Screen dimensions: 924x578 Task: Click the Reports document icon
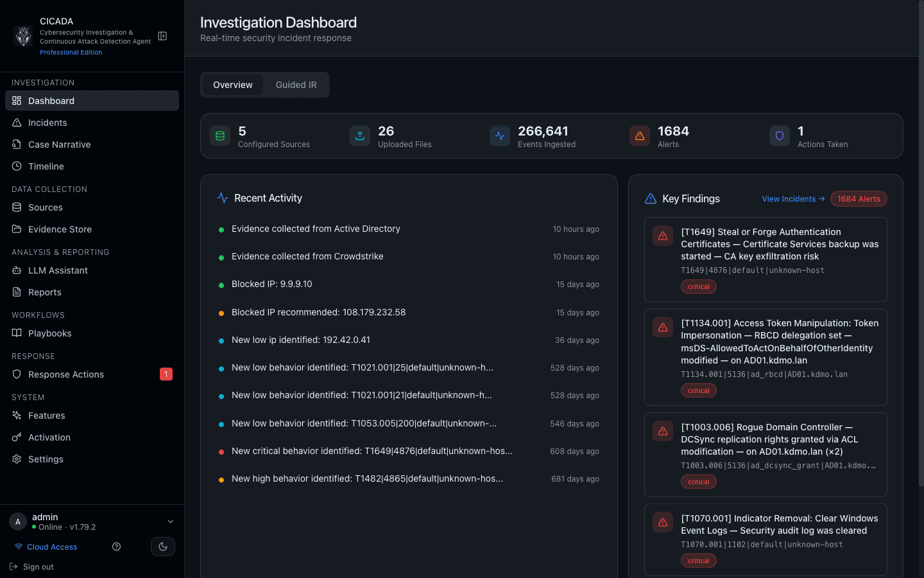coord(17,292)
